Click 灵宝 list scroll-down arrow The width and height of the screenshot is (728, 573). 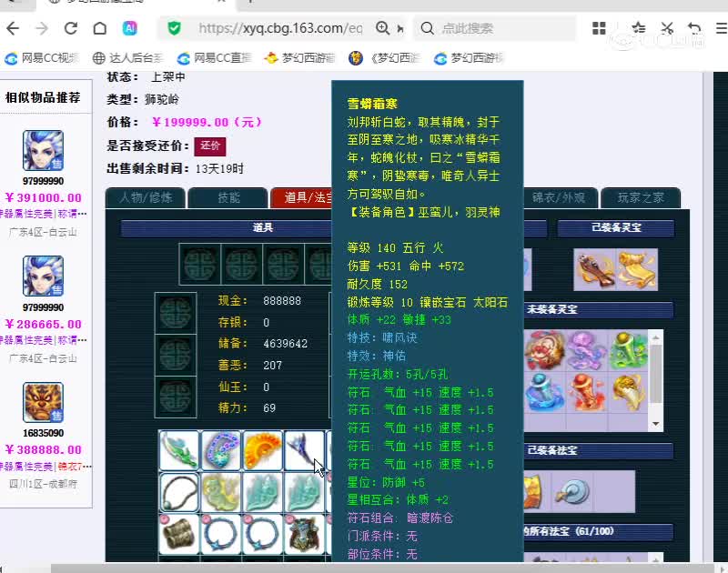[x=655, y=424]
